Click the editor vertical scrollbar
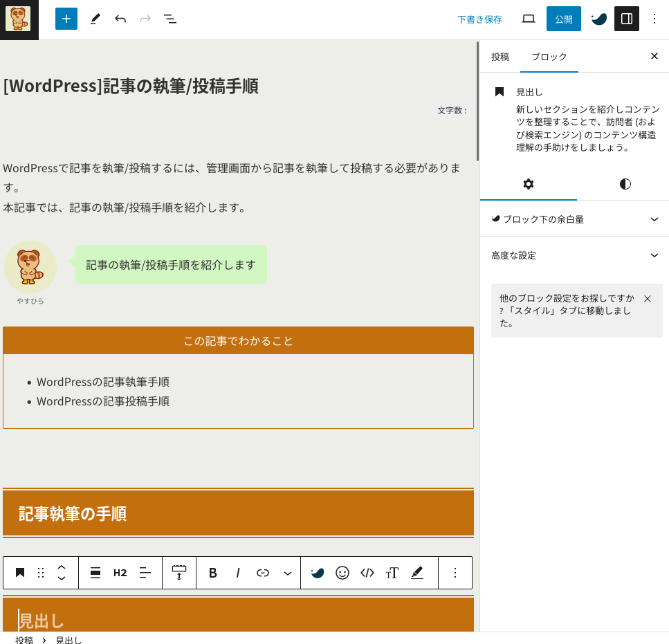Screen dimensions: 669x644 pos(477,102)
